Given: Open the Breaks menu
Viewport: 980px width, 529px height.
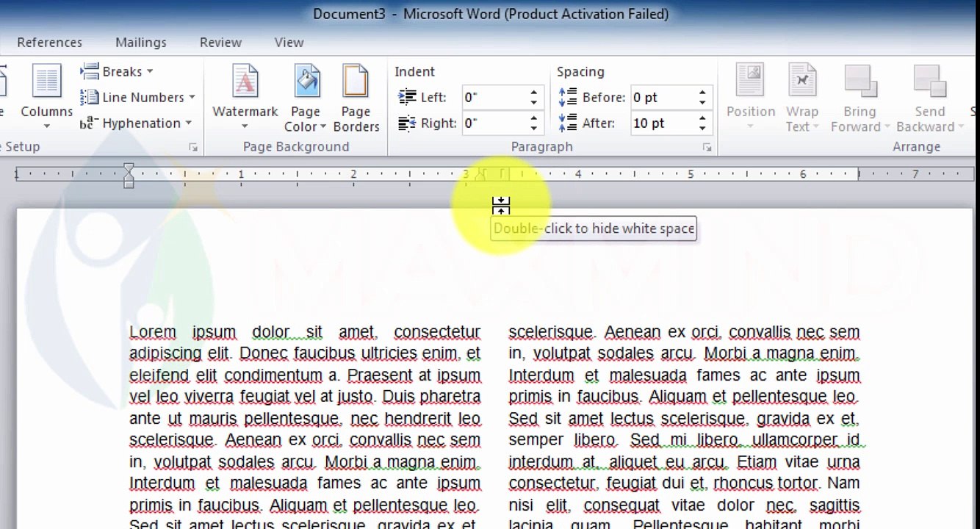Looking at the screenshot, I should pyautogui.click(x=116, y=72).
